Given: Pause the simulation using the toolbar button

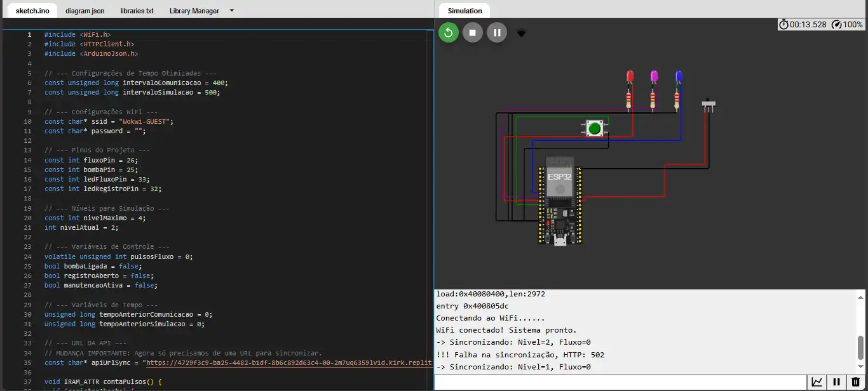Looking at the screenshot, I should pos(497,32).
